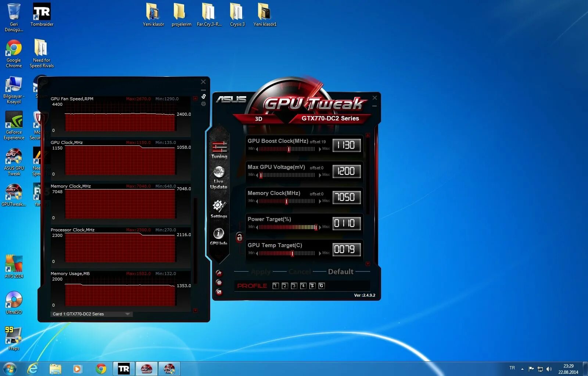This screenshot has width=588, height=376.
Task: Open UltraISO desktop shortcut
Action: (x=14, y=303)
